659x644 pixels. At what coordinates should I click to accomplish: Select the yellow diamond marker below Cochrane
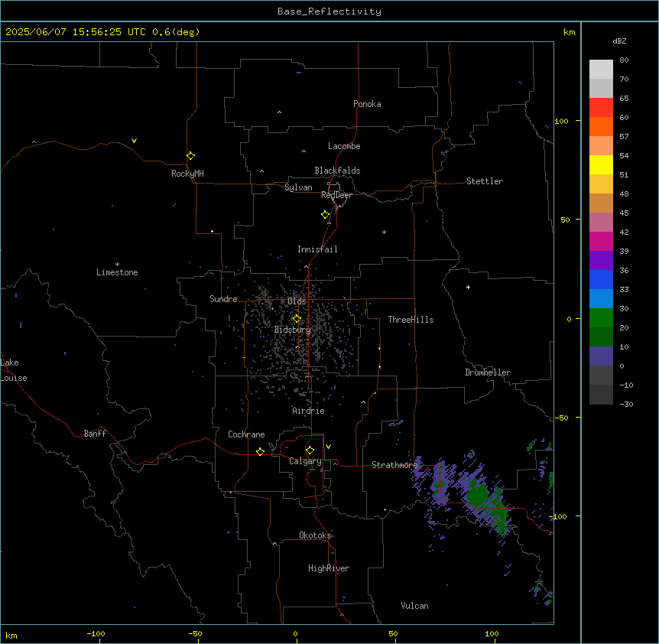click(x=260, y=451)
